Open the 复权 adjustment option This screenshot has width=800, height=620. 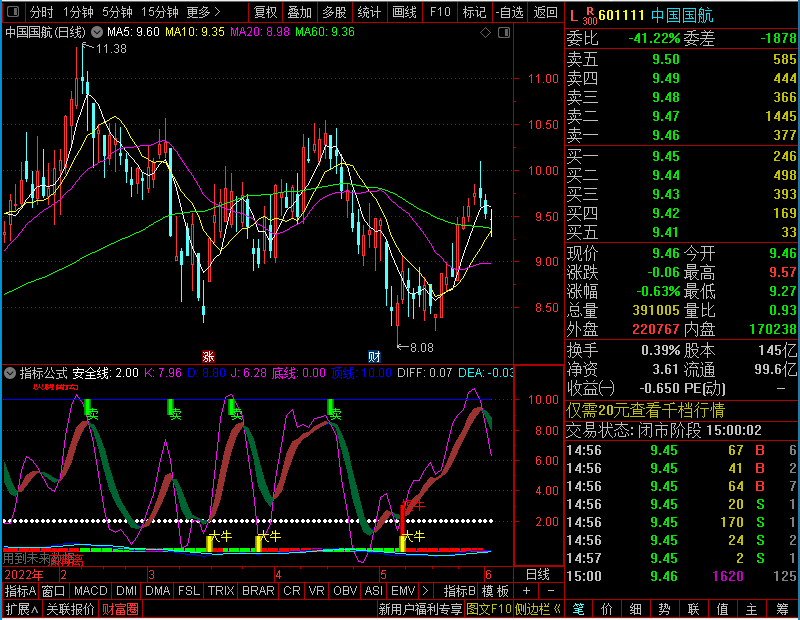click(x=265, y=12)
